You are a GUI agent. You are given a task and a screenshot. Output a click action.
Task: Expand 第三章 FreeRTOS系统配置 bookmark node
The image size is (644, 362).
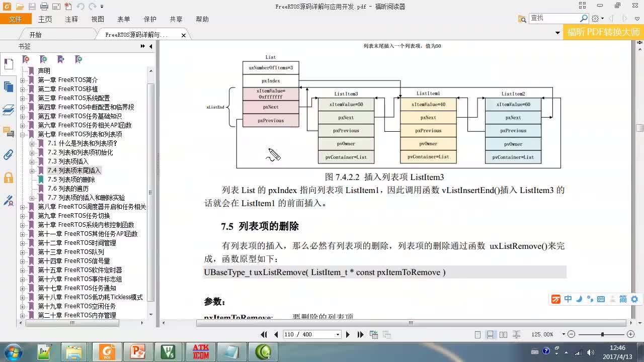(x=22, y=98)
